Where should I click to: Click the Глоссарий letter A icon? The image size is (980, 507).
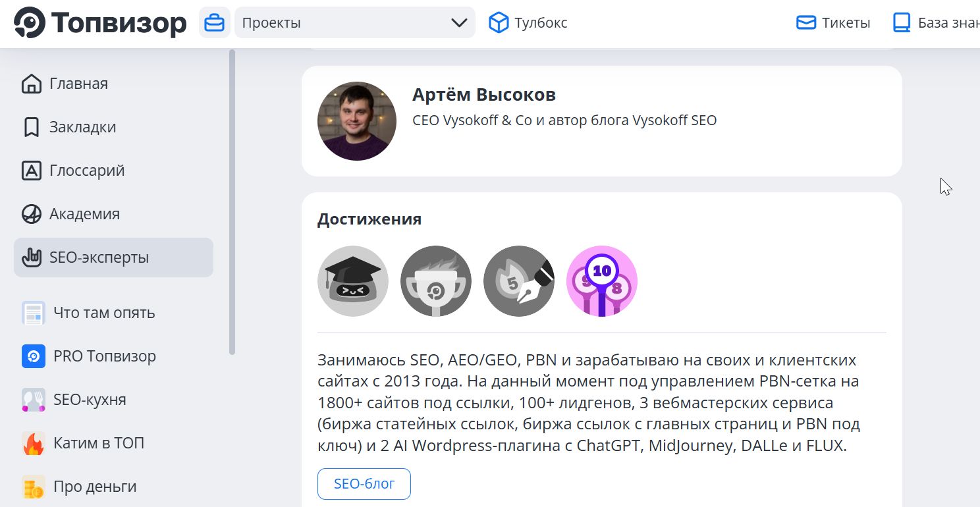point(32,171)
